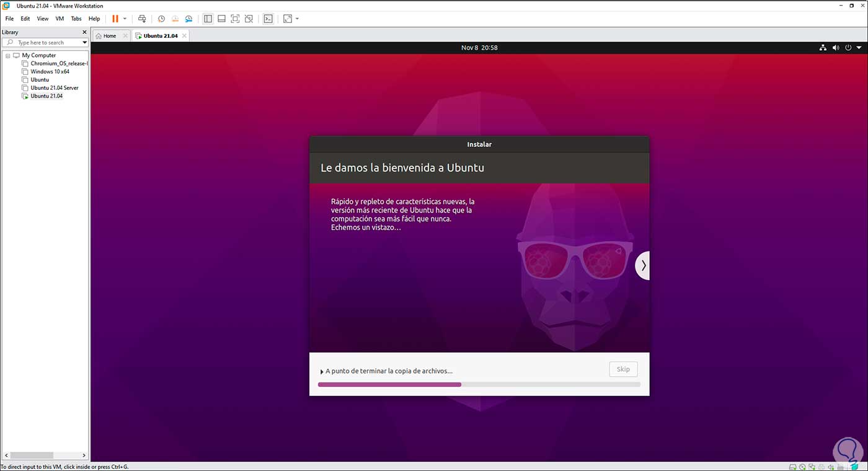This screenshot has width=868, height=471.
Task: Toggle the library sidebar view icon
Action: 208,19
